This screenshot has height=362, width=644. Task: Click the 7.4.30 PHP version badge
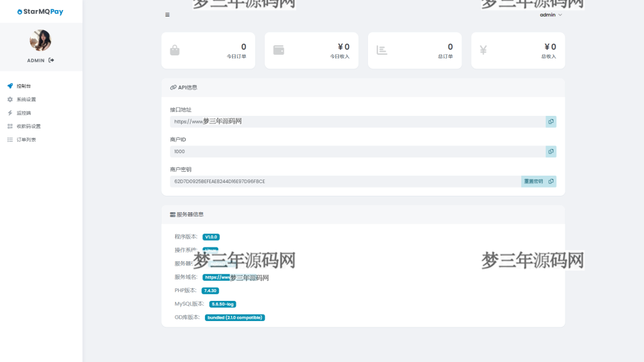pyautogui.click(x=210, y=290)
